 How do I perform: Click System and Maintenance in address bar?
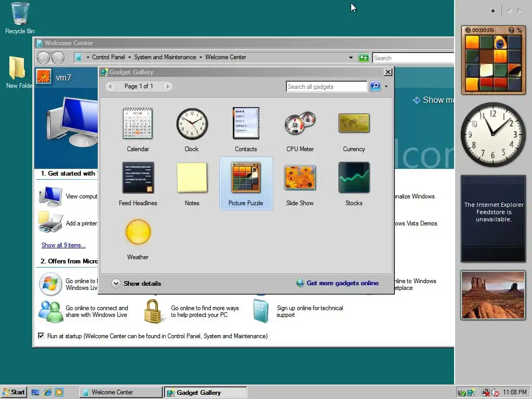[165, 57]
